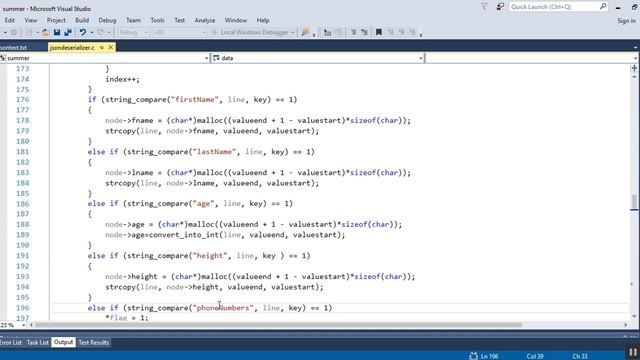Click the split editor icon above vertical scrollbar

[x=634, y=68]
